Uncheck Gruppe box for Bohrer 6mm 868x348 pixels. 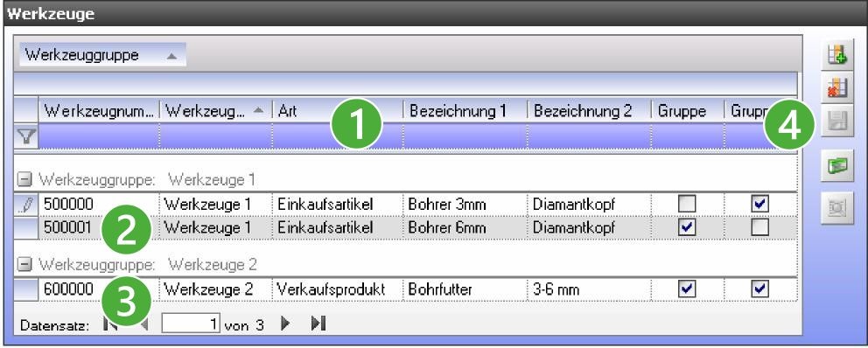tap(687, 227)
